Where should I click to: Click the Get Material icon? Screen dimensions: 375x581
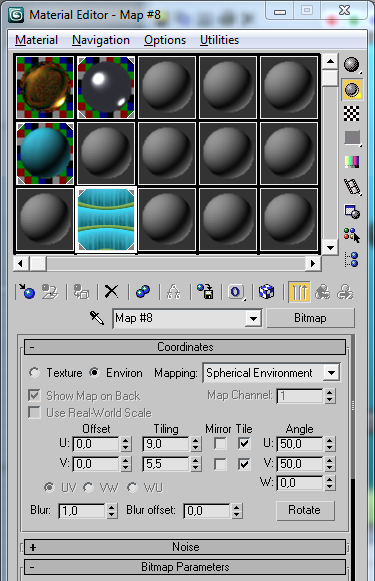click(x=27, y=292)
